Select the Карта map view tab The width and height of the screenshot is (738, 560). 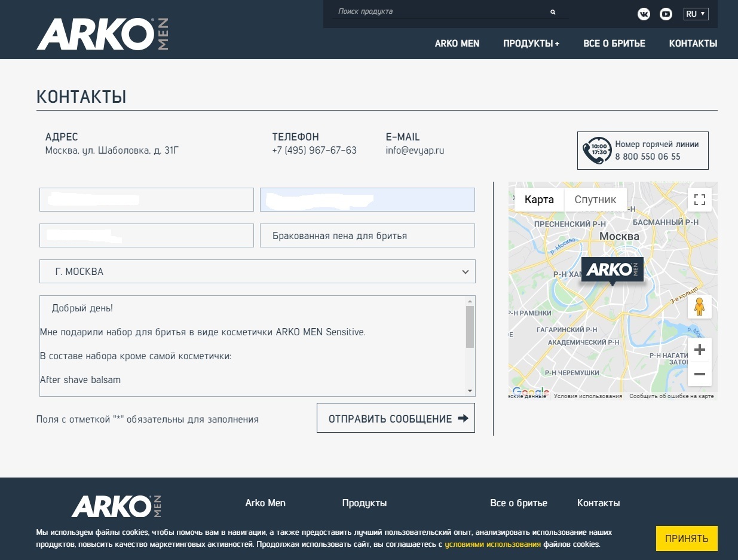coord(539,200)
